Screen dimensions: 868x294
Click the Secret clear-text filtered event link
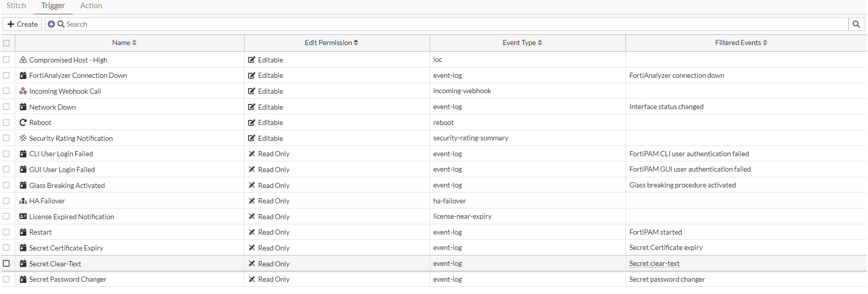[654, 264]
